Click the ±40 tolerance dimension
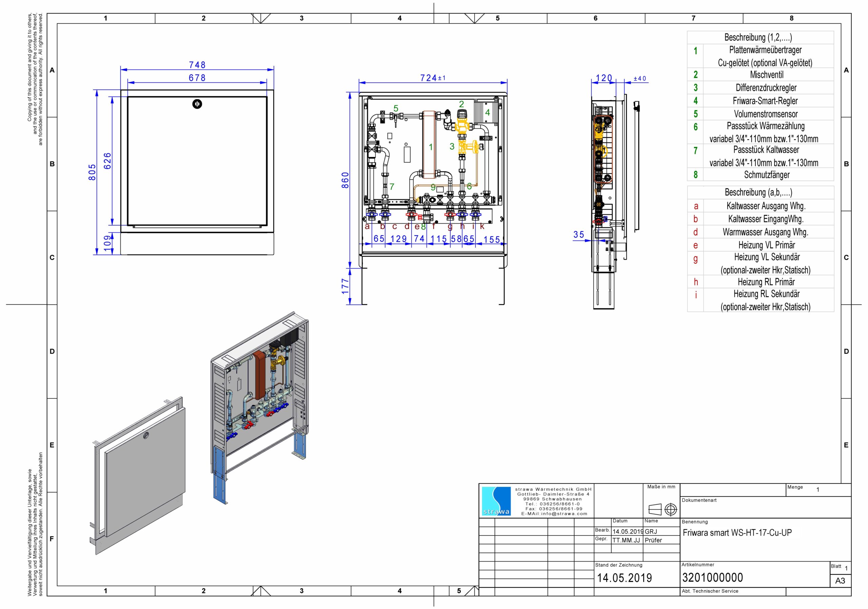This screenshot has width=868, height=609. (640, 79)
